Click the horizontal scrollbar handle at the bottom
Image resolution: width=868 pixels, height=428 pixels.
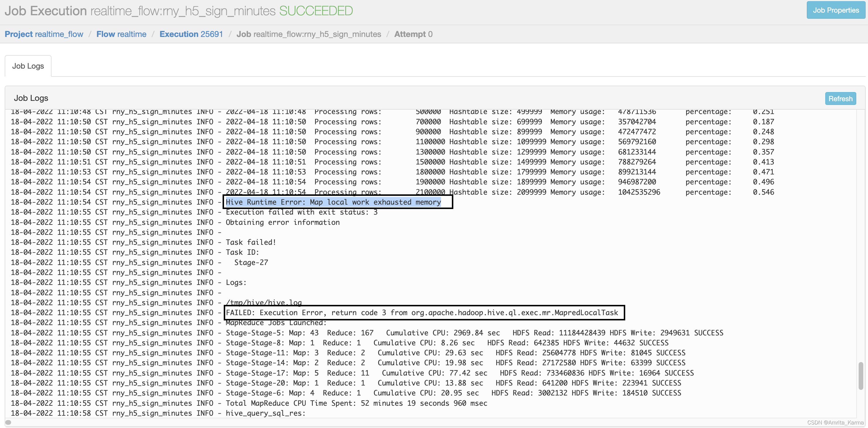[8, 422]
